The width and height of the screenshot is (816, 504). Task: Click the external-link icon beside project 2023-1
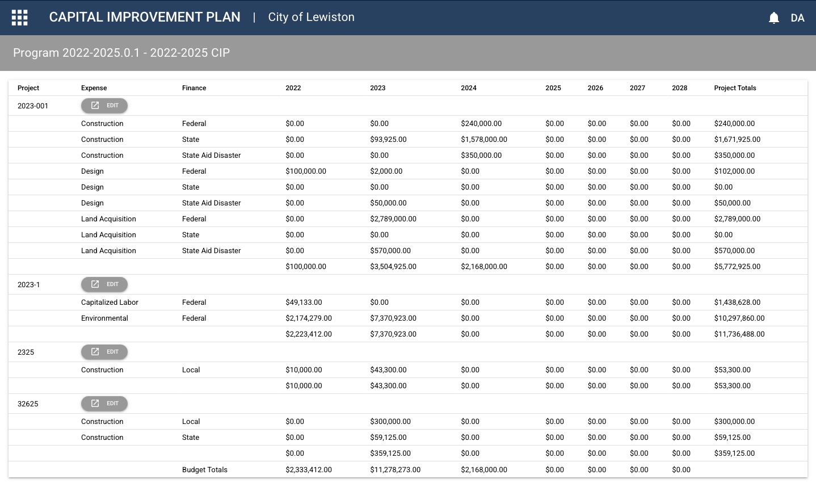[95, 284]
